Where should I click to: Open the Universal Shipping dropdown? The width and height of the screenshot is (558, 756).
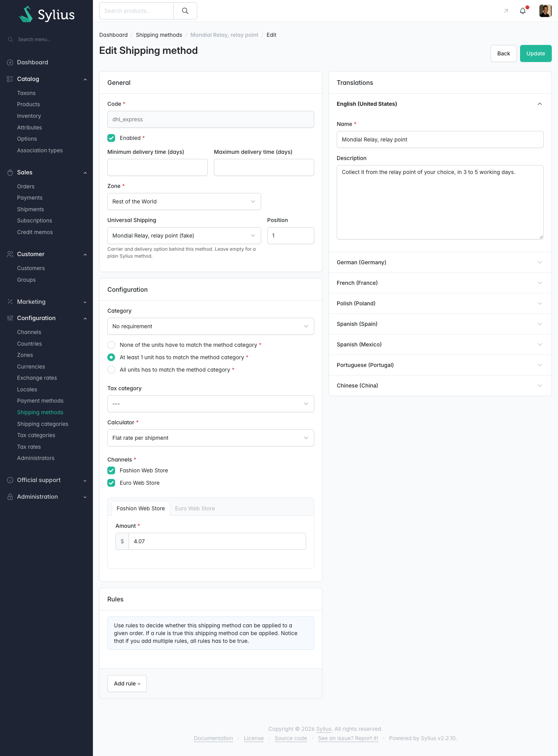point(184,236)
